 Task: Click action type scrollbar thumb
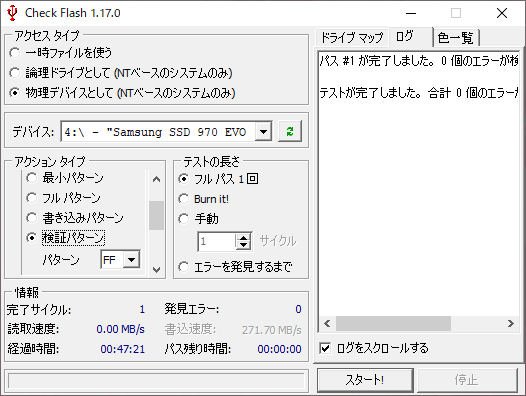(x=156, y=215)
